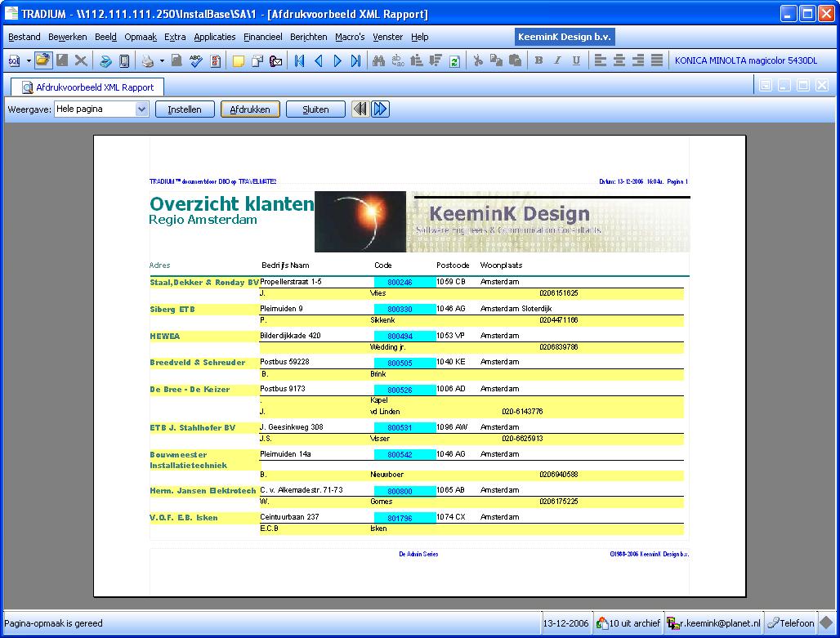The width and height of the screenshot is (840, 638).
Task: Expand the printer icon dropdown arrow
Action: pyautogui.click(x=162, y=60)
